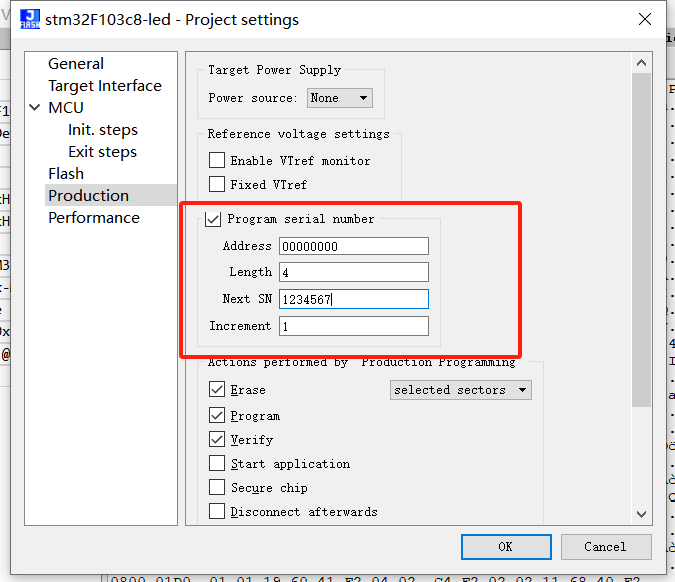Toggle the Verify action checkbox

tap(217, 440)
